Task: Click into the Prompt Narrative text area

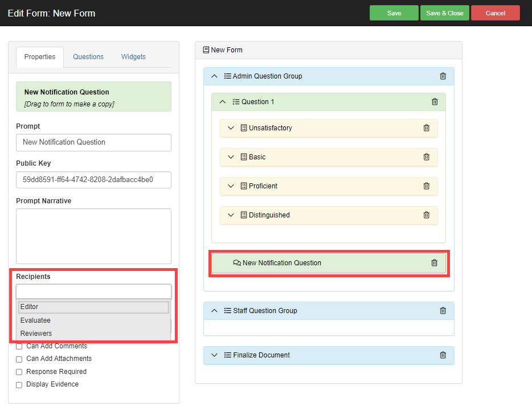Action: click(93, 236)
